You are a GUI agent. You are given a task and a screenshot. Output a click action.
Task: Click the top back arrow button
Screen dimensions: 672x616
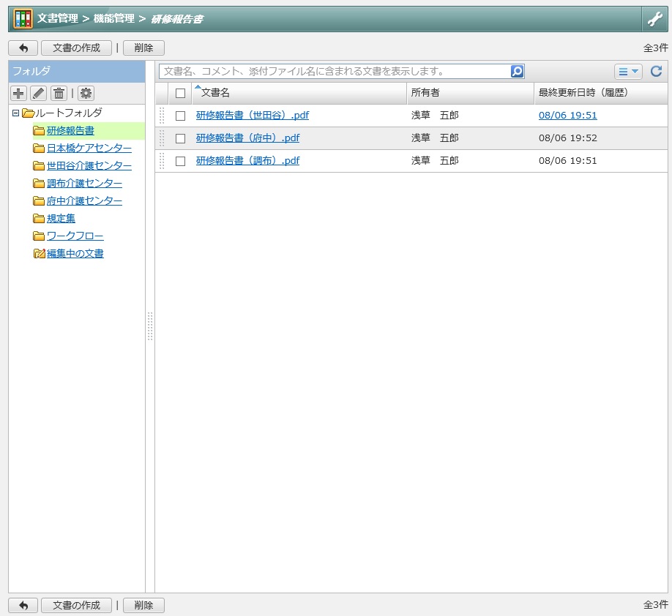23,48
